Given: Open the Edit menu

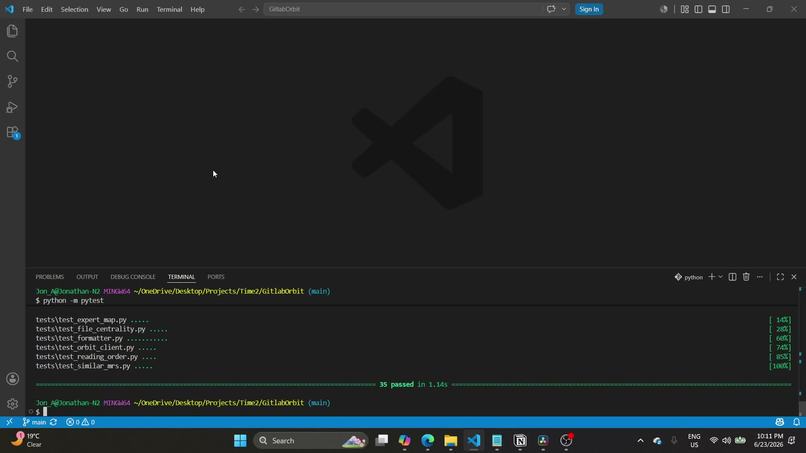Looking at the screenshot, I should [47, 9].
